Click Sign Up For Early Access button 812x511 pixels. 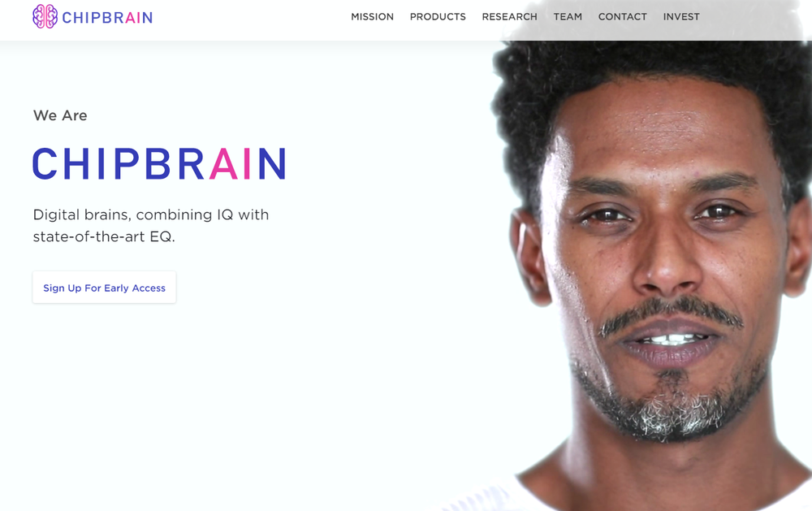point(104,288)
